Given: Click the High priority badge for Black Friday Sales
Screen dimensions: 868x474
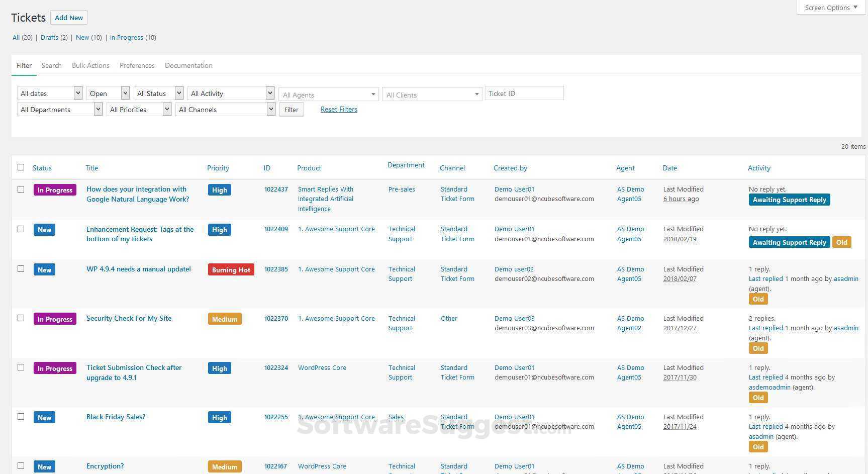Looking at the screenshot, I should coord(219,418).
